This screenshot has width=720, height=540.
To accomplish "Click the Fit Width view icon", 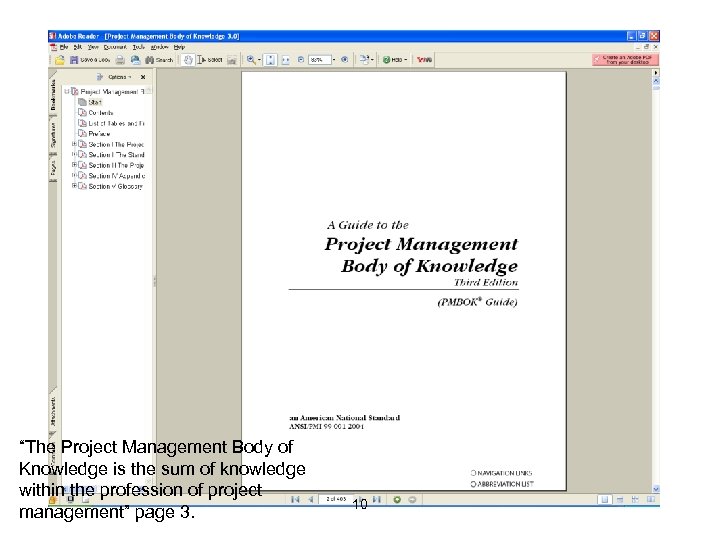I will tap(286, 60).
